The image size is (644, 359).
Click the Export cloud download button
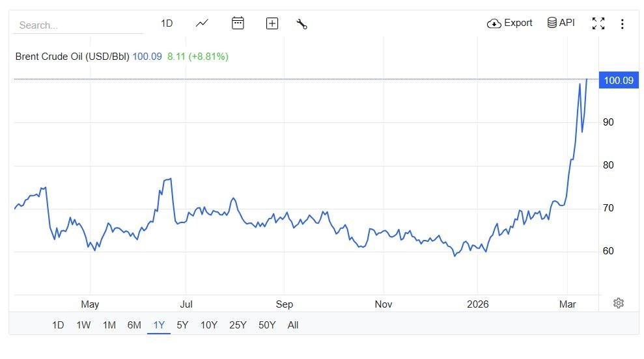510,23
